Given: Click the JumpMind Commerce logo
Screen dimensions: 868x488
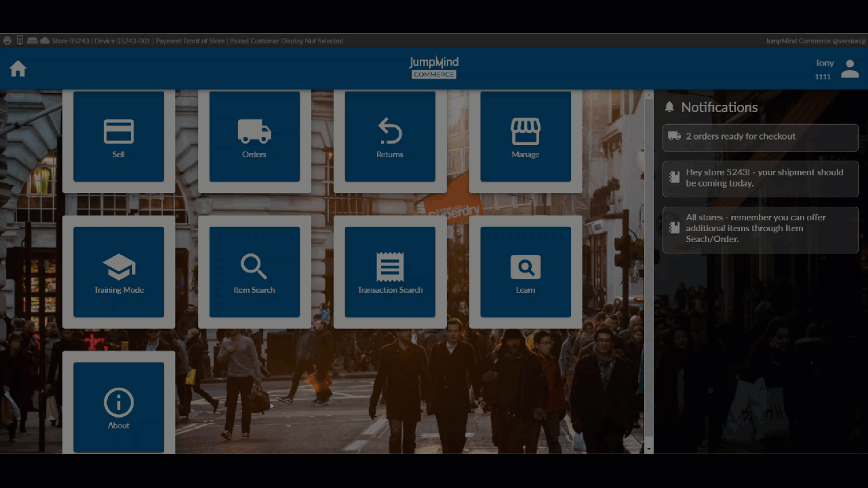Looking at the screenshot, I should (x=434, y=68).
